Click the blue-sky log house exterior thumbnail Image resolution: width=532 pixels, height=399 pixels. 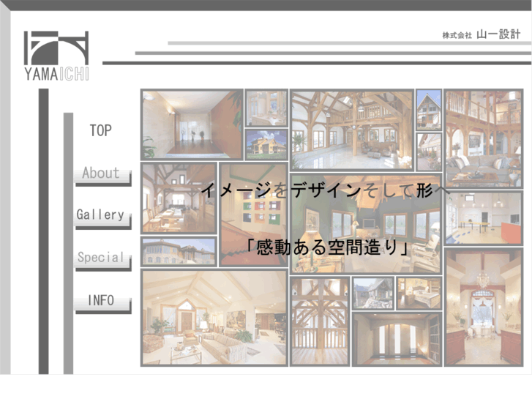pos(266,144)
